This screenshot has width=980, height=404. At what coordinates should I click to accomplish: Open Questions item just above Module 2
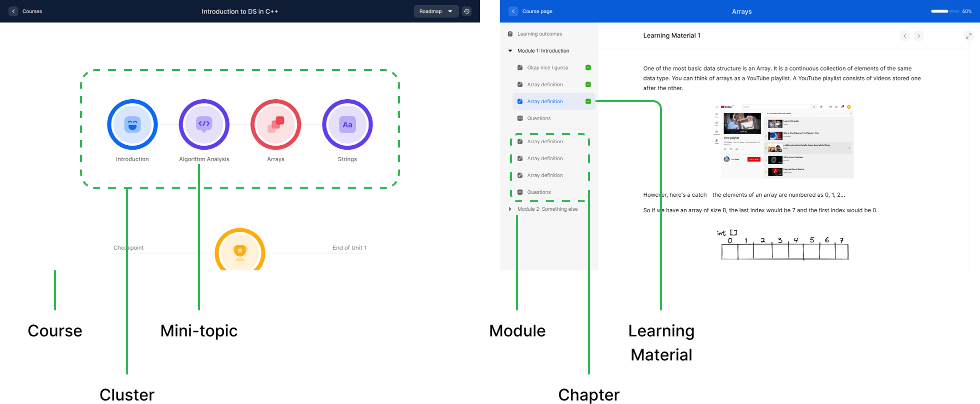(x=538, y=192)
